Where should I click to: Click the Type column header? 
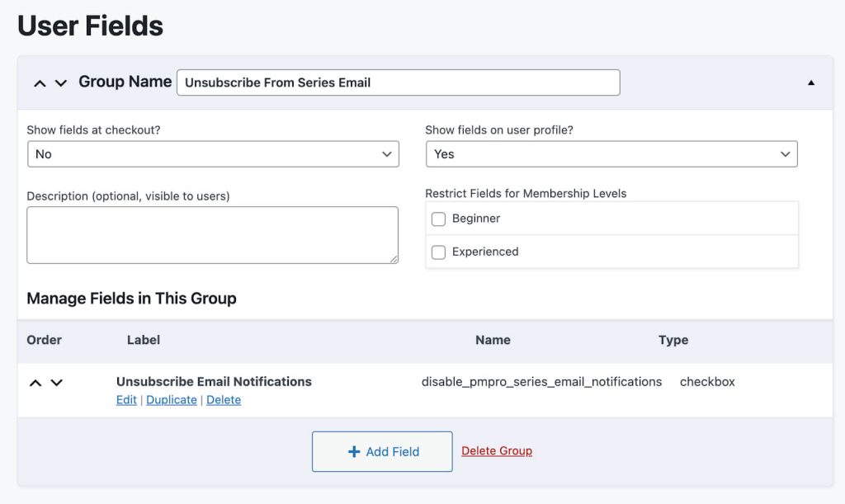point(673,340)
